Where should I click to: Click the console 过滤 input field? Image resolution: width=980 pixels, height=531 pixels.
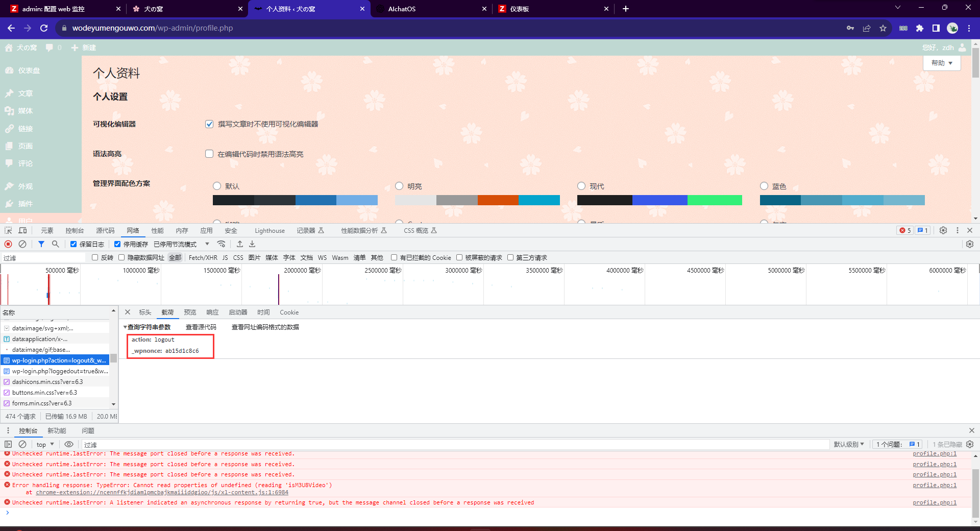(x=454, y=445)
